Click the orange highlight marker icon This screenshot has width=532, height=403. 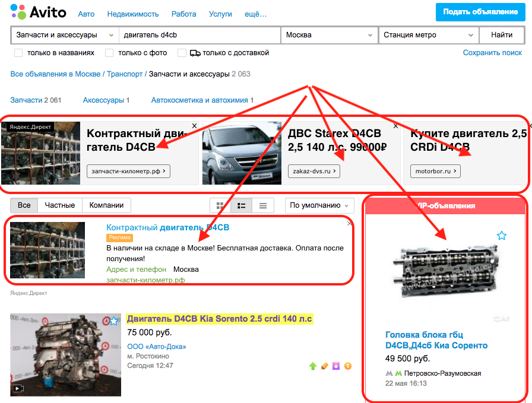pyautogui.click(x=324, y=366)
